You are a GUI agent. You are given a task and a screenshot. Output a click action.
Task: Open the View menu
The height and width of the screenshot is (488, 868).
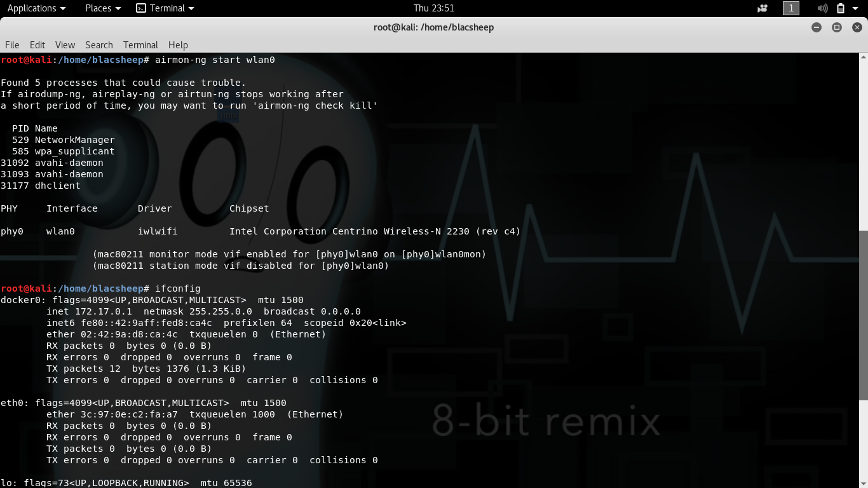tap(65, 45)
